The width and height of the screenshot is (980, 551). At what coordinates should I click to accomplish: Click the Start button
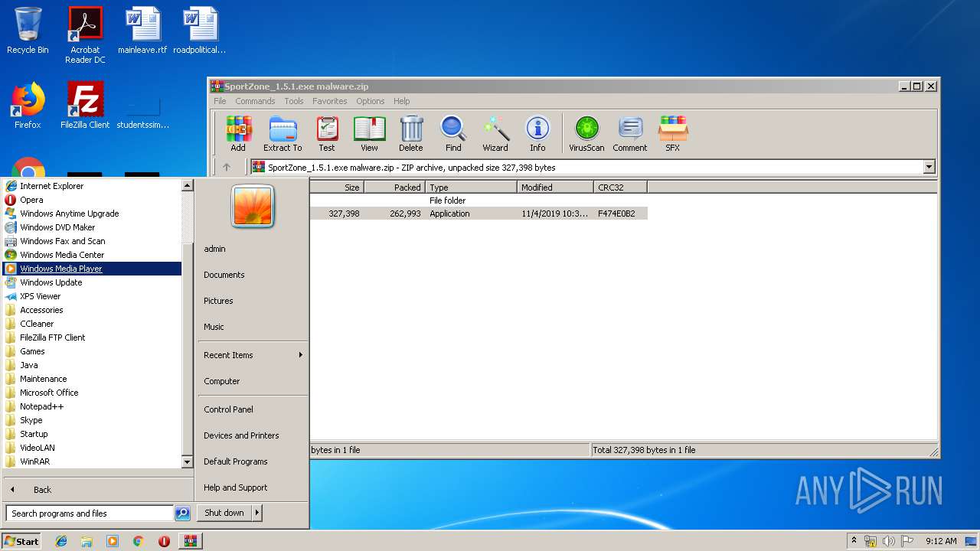21,541
